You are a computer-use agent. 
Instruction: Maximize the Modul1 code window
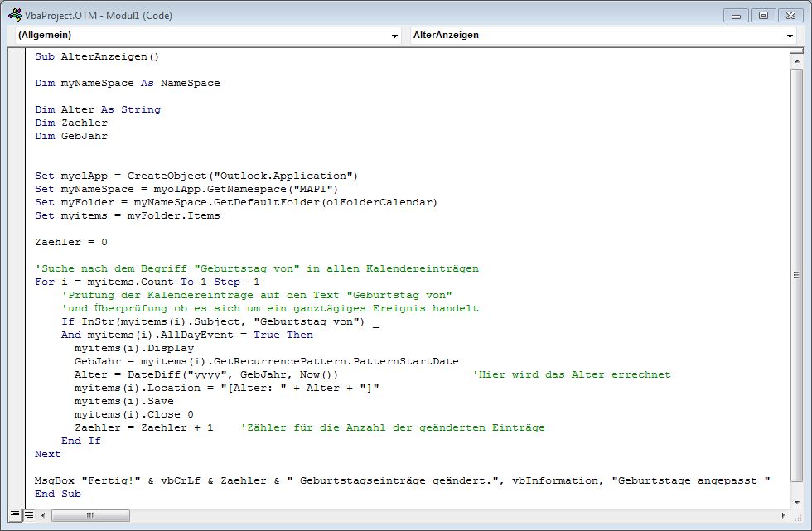point(763,16)
